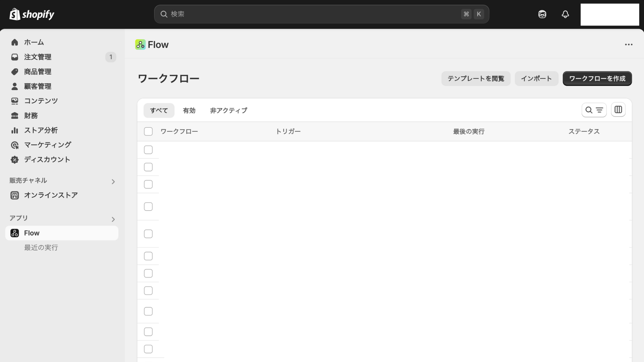Open the Sidekick assistant icon
This screenshot has width=644, height=362.
point(542,14)
